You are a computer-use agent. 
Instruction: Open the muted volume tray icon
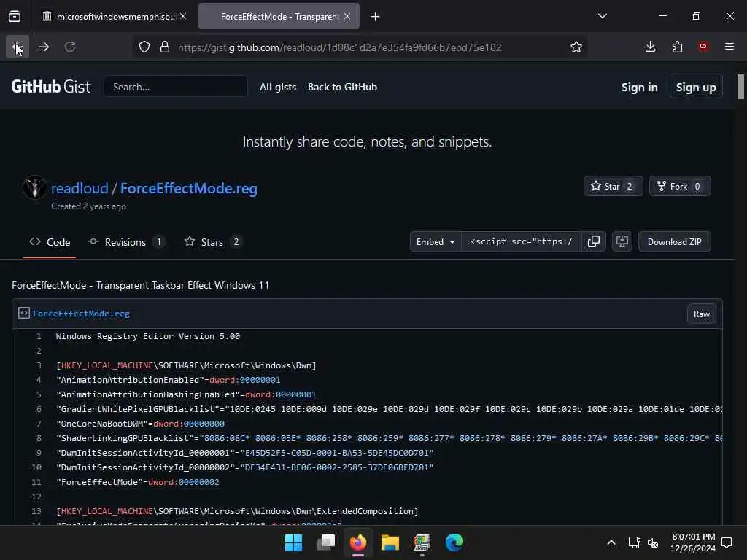tap(653, 542)
